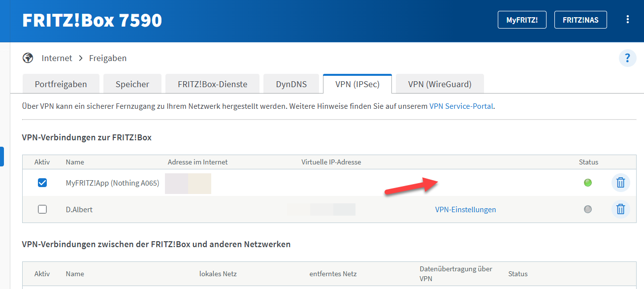Click the Adresse im Internet column header
The image size is (644, 289).
198,162
